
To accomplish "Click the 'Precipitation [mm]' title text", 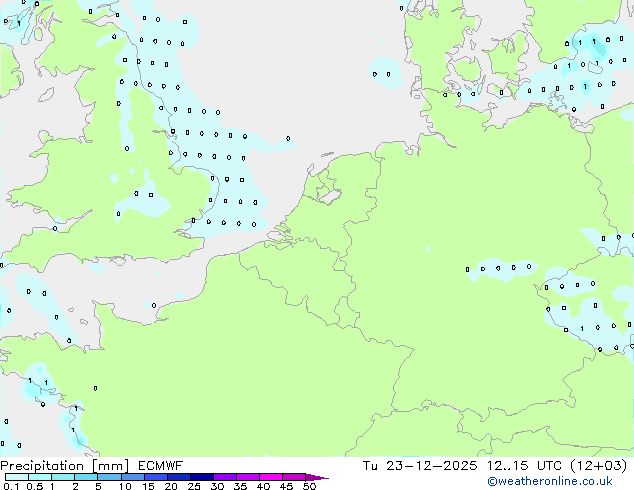I will pos(65,466).
